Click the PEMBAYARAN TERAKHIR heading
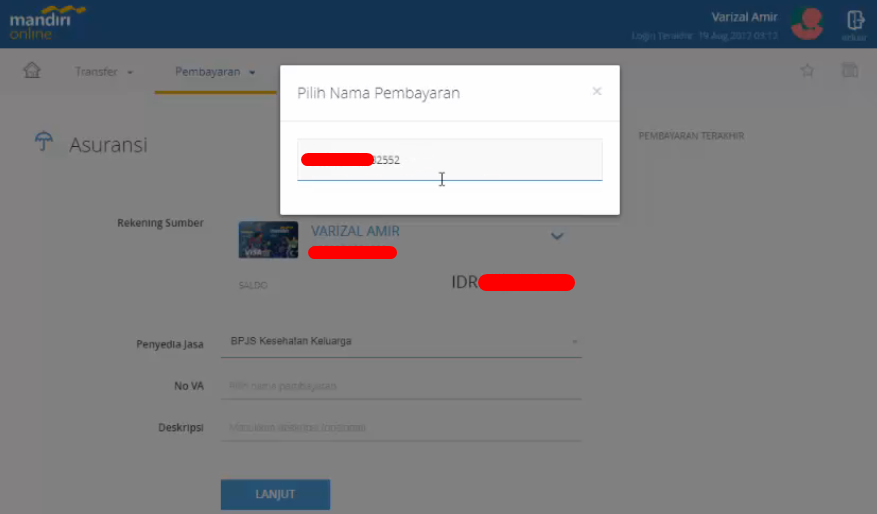Screen dimensions: 877x514 (691, 136)
